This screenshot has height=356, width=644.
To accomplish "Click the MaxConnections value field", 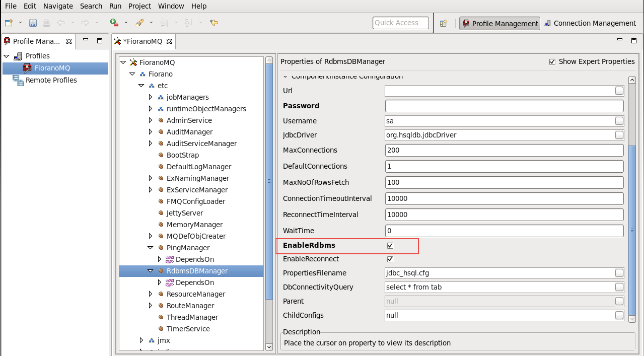I will (x=504, y=150).
